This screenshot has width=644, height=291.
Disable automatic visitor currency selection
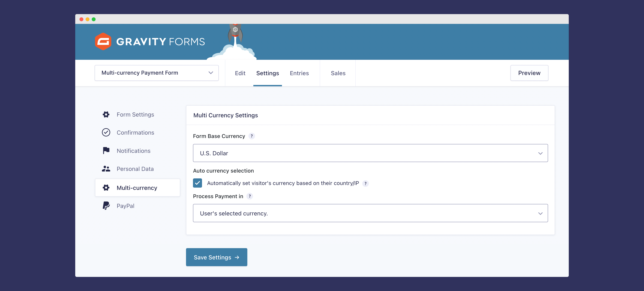tap(197, 183)
